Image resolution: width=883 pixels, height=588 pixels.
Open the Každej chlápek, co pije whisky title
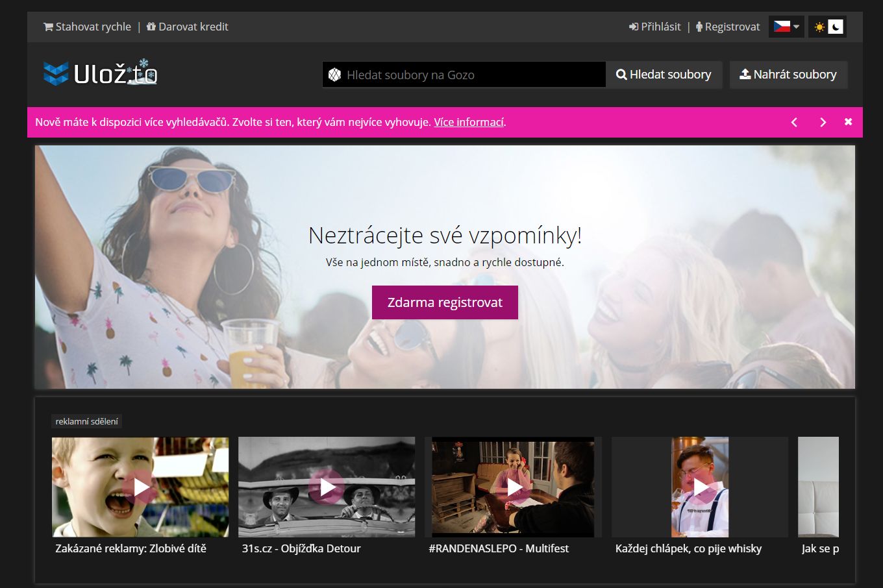[688, 548]
